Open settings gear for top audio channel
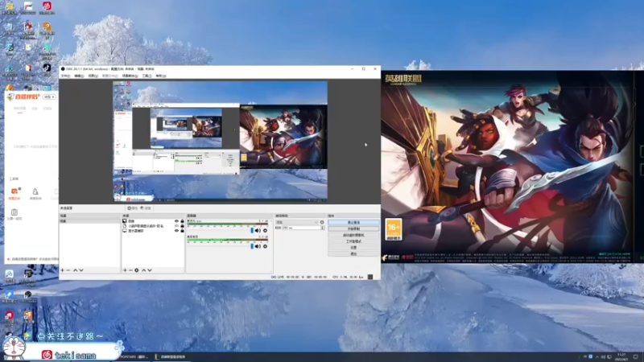Image resolution: width=644 pixels, height=362 pixels. (x=265, y=231)
